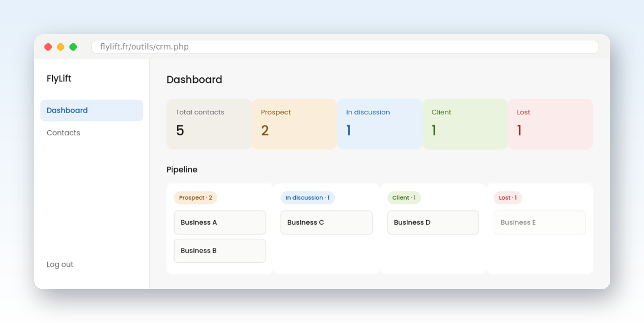This screenshot has height=323, width=644.
Task: Select the Prospect stat card
Action: (x=295, y=124)
